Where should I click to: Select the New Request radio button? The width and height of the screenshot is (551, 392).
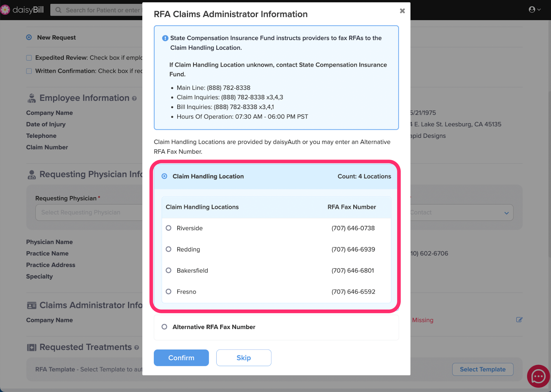click(x=29, y=37)
